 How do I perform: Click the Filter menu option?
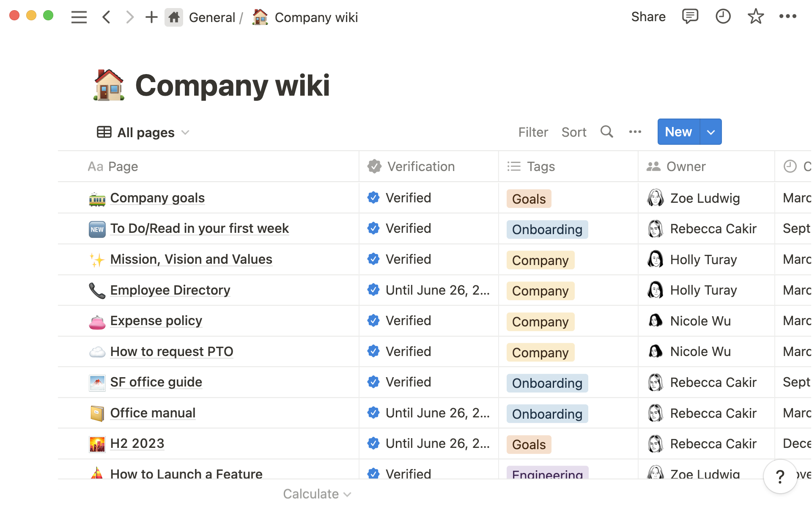point(532,132)
